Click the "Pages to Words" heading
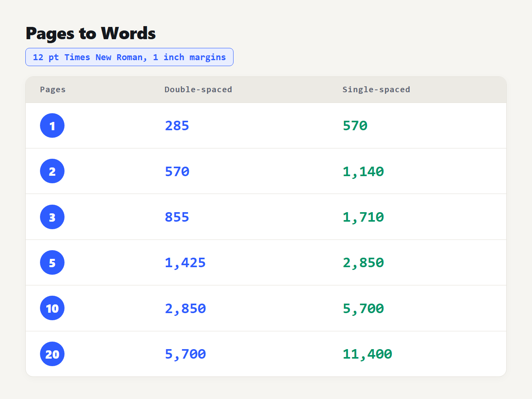 (x=91, y=33)
